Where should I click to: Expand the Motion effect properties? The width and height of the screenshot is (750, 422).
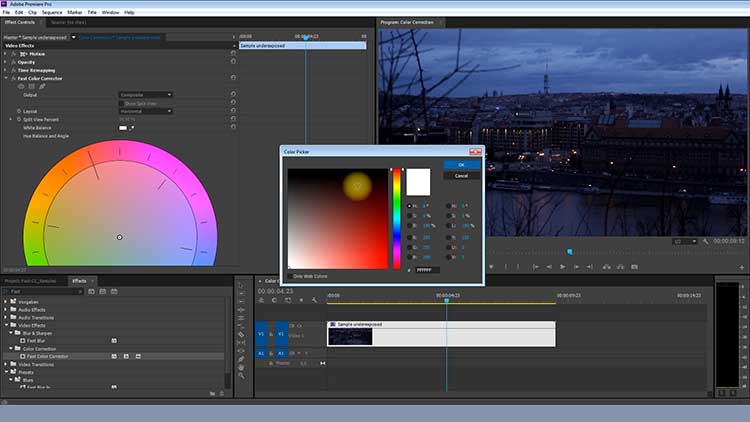[x=6, y=54]
